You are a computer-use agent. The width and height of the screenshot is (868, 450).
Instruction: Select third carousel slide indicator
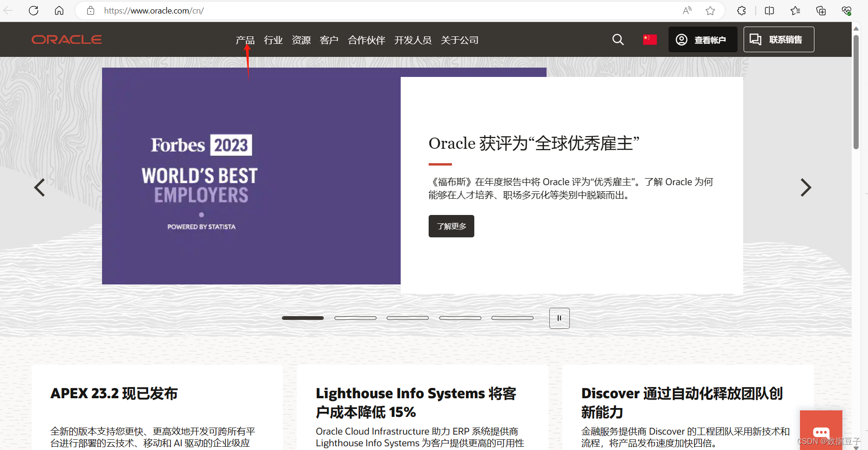[x=408, y=318]
